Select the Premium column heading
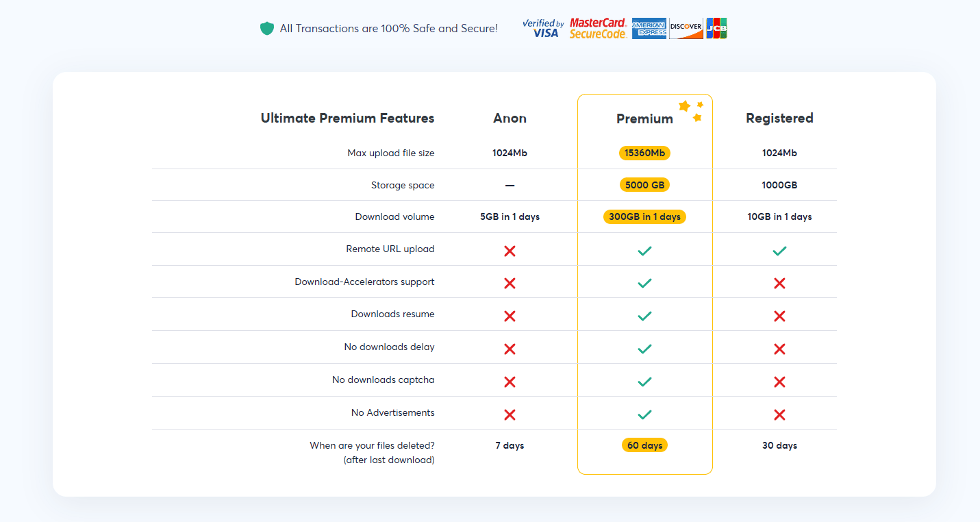 pos(644,119)
